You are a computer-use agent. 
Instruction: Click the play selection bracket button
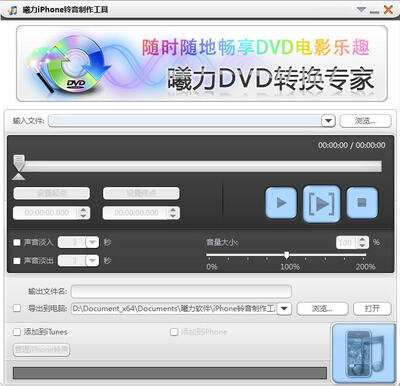coord(321,203)
